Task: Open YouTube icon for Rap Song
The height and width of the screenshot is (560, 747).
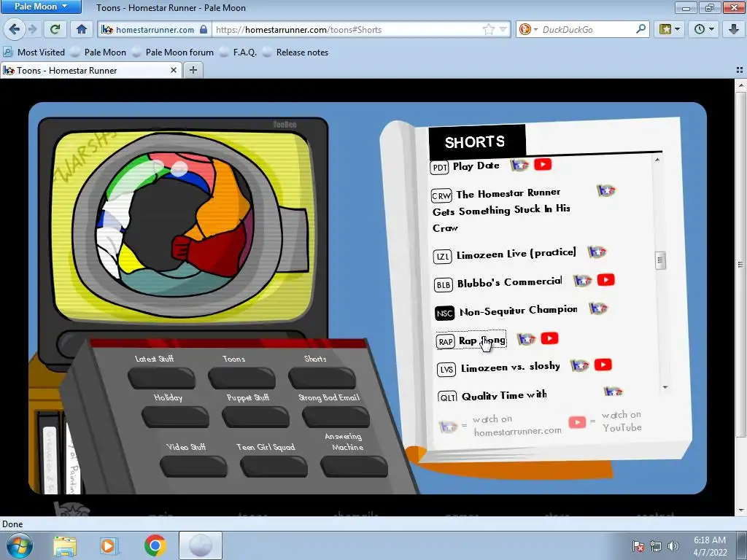Action: [549, 338]
